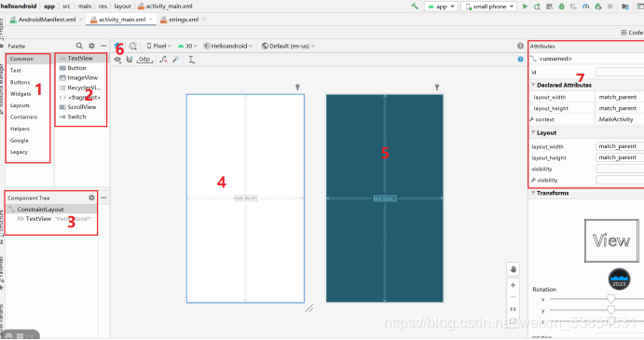
Task: Collapse the Layout attributes section
Action: coord(533,132)
